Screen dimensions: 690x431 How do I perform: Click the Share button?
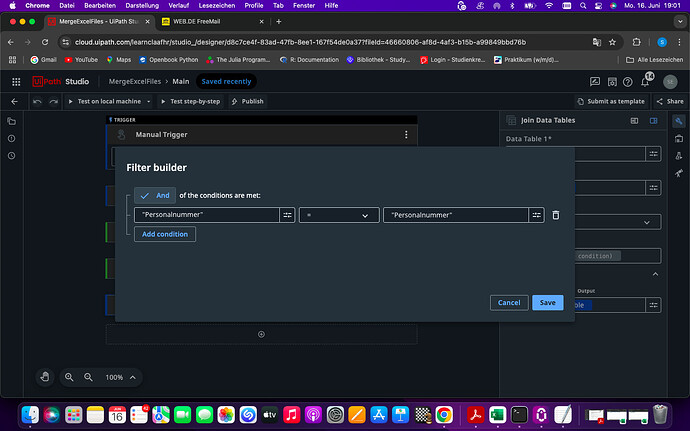pos(670,101)
